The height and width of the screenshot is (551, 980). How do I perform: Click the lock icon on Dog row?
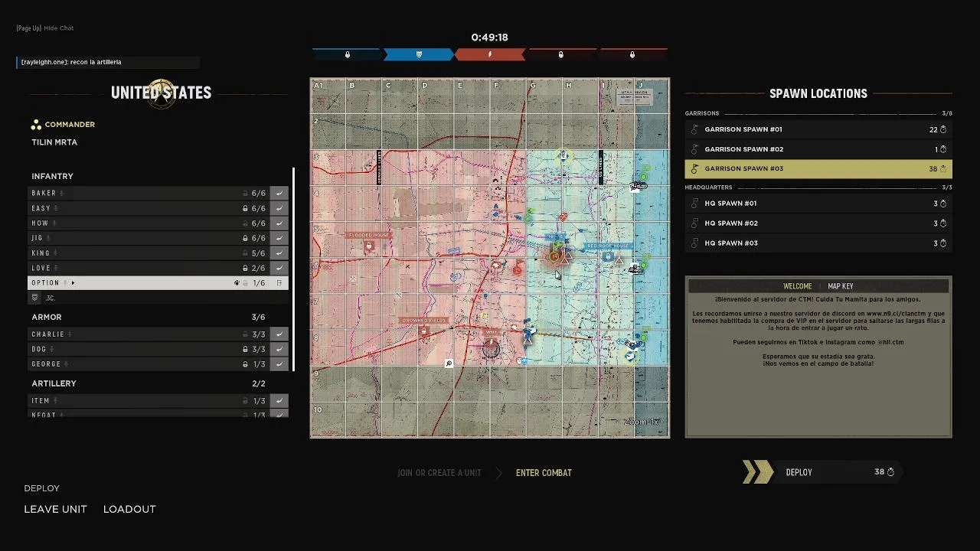coord(245,349)
